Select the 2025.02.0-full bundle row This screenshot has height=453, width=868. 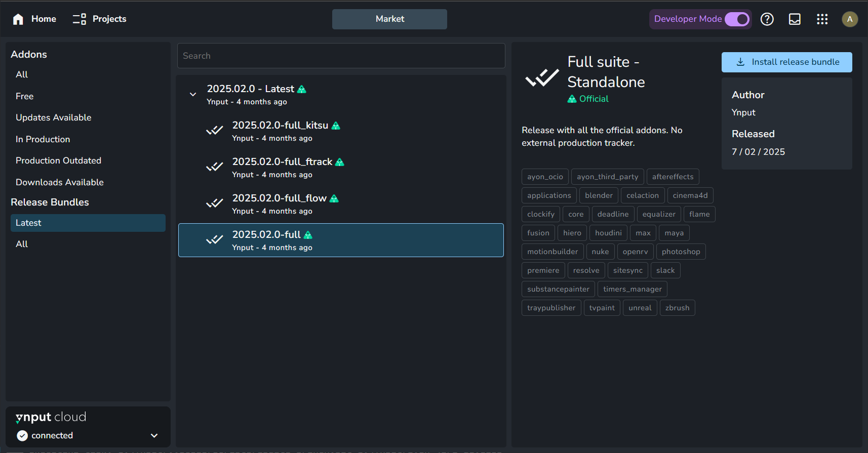click(341, 240)
